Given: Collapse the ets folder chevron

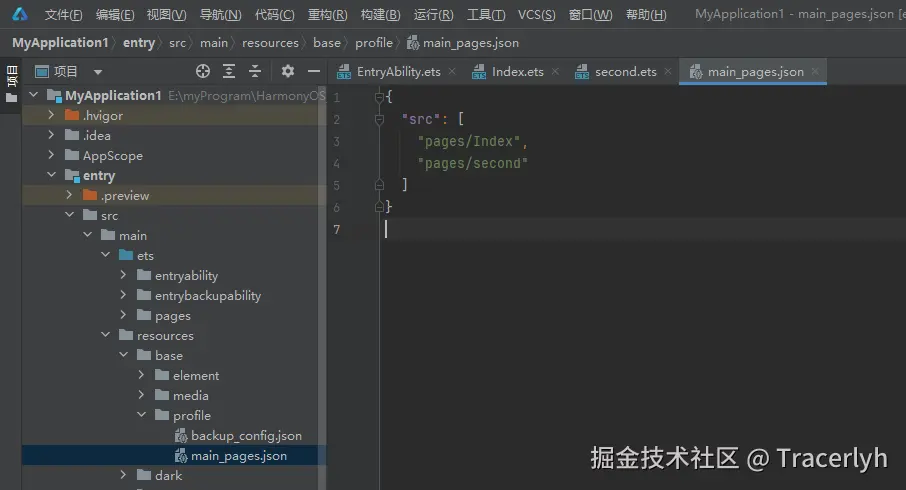Looking at the screenshot, I should (x=105, y=254).
